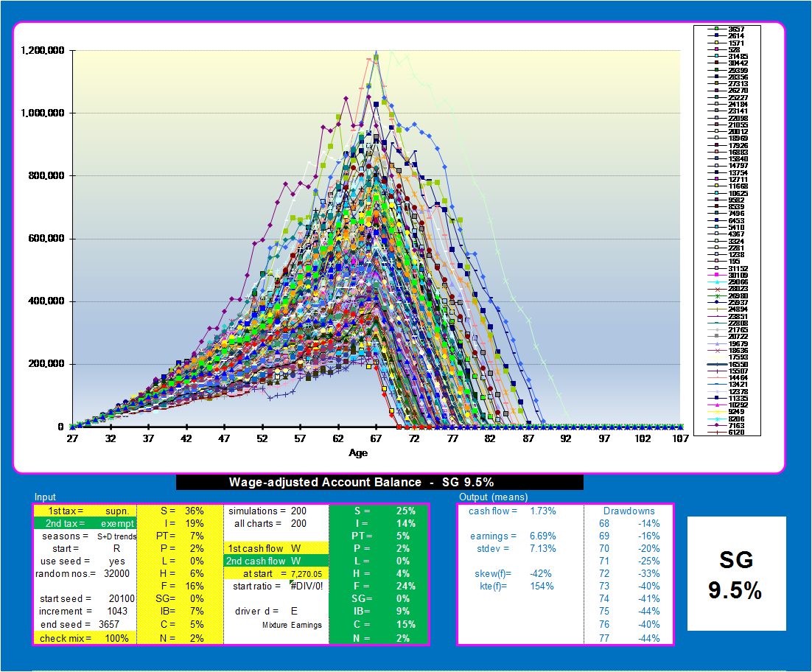Click the Mixture Earnings label
The image size is (812, 672).
point(292,625)
